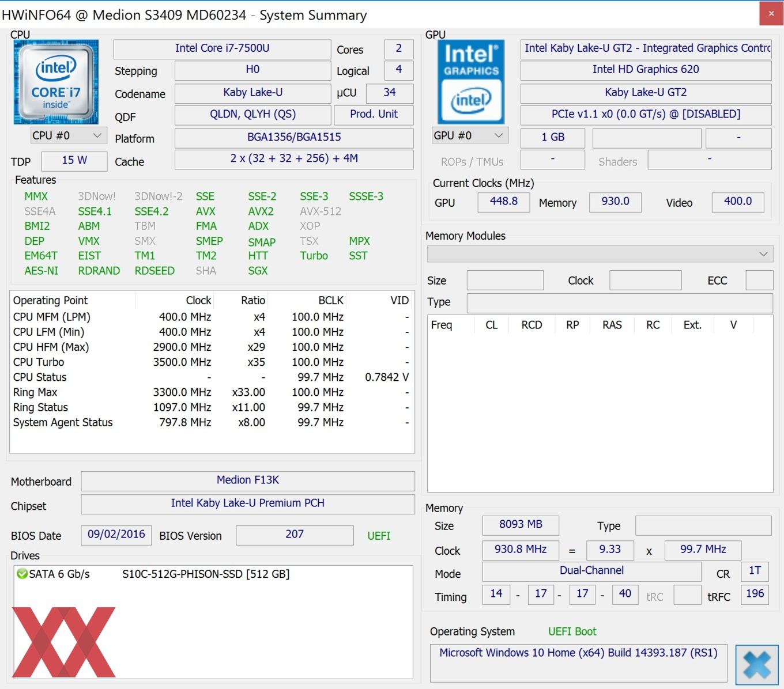784x689 pixels.
Task: Click the Operating Point column header
Action: pos(73,301)
